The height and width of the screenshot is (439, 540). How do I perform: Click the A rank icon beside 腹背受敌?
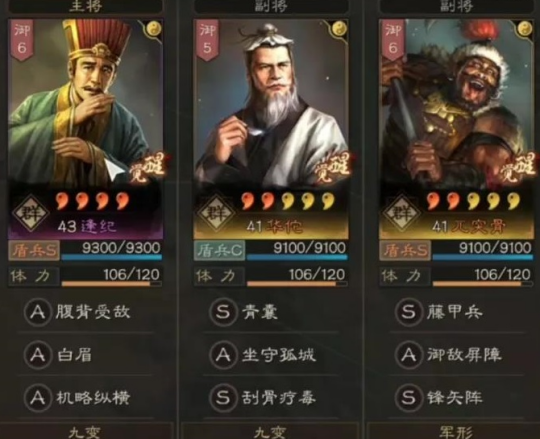[38, 312]
